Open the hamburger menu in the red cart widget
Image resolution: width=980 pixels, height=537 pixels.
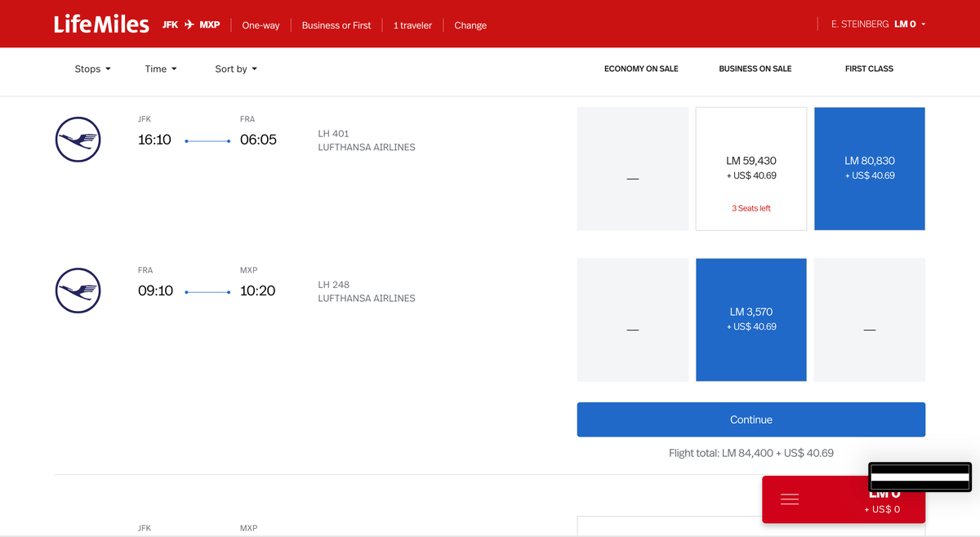click(790, 499)
